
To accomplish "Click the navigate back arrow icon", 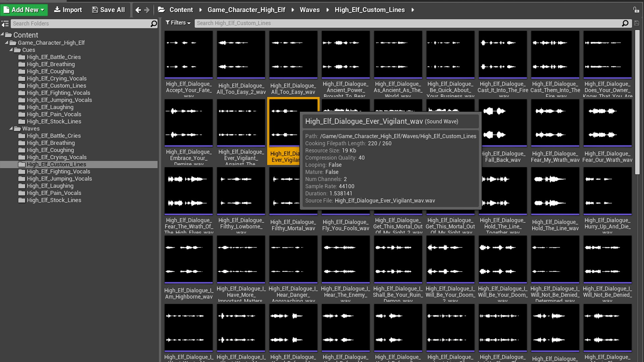I will 138,10.
